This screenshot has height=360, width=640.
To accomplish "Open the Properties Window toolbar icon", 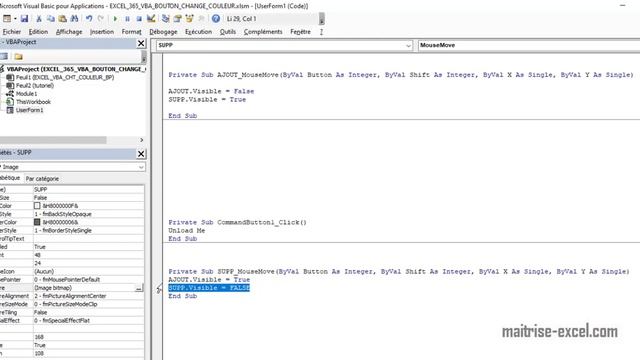I will coord(177,19).
